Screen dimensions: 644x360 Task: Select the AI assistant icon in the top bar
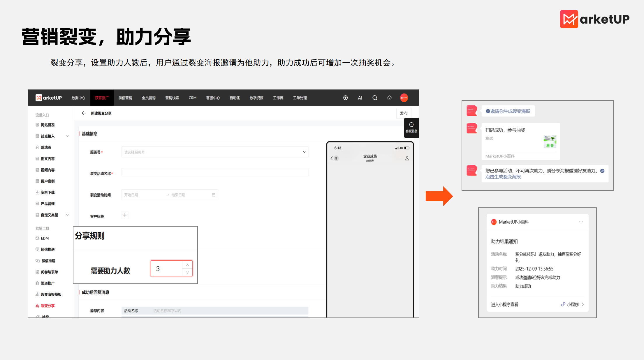(360, 98)
